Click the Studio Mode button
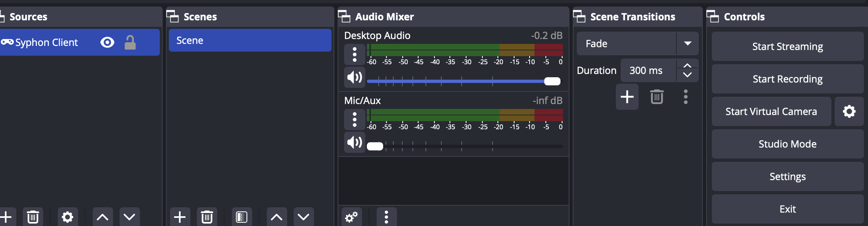Screen dimensions: 868x226 [787, 144]
